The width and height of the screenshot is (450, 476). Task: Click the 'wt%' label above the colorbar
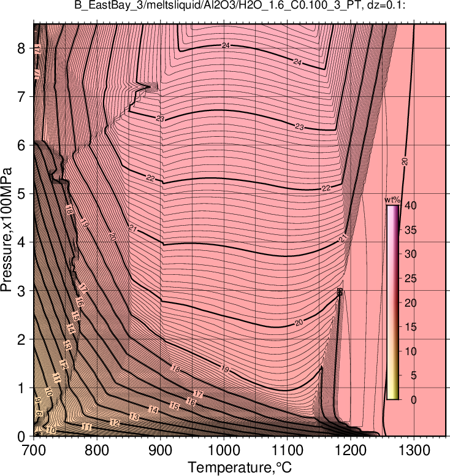click(392, 201)
